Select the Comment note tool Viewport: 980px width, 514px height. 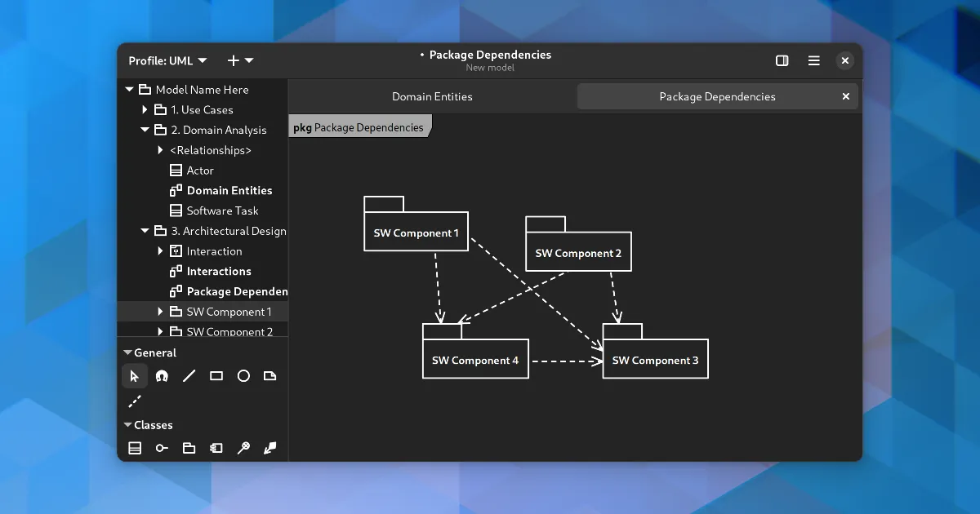pyautogui.click(x=270, y=376)
